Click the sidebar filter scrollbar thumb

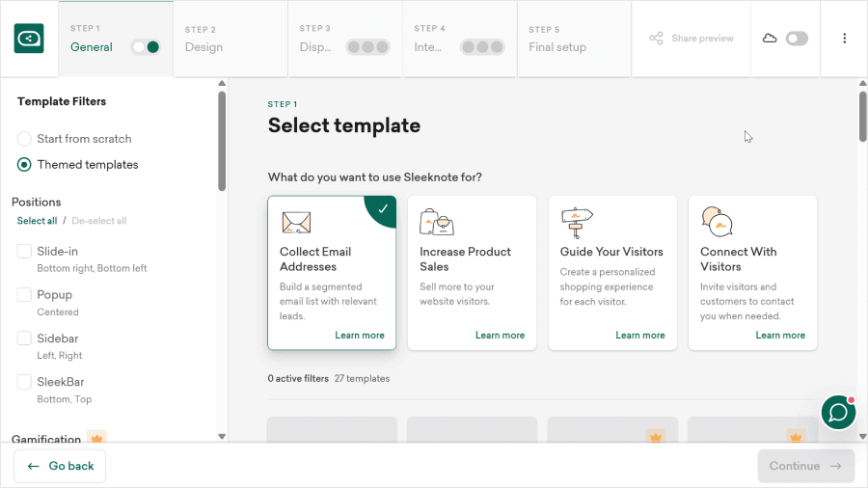(222, 141)
